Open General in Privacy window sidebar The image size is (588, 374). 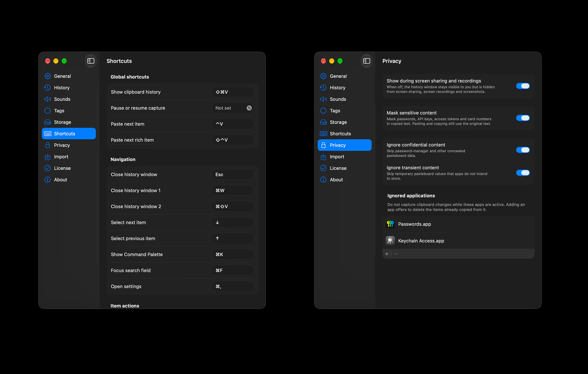345,76
